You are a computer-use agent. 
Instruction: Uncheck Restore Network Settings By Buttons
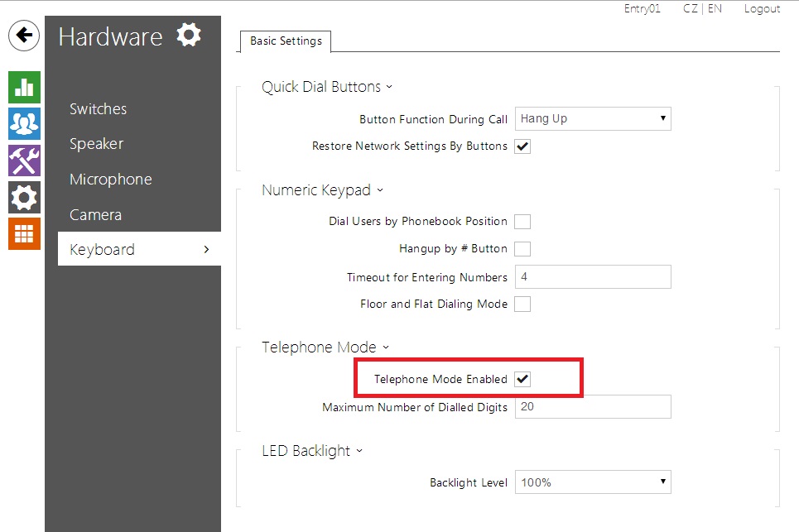point(522,146)
